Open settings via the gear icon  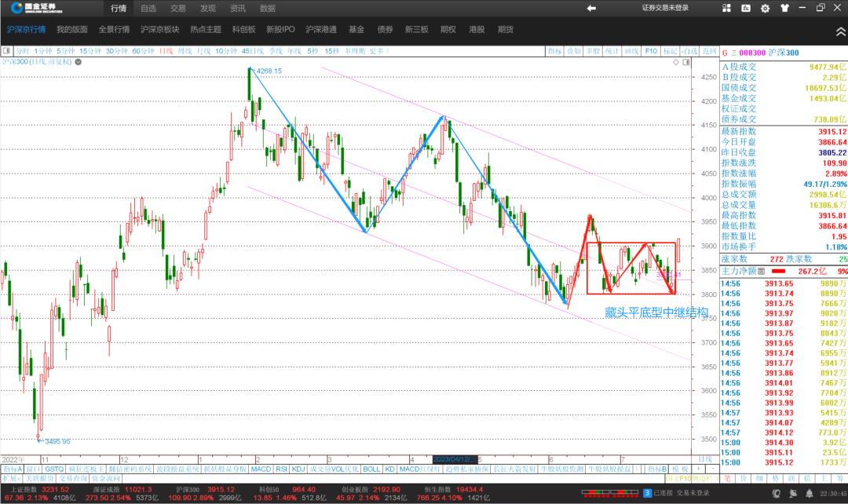click(765, 8)
